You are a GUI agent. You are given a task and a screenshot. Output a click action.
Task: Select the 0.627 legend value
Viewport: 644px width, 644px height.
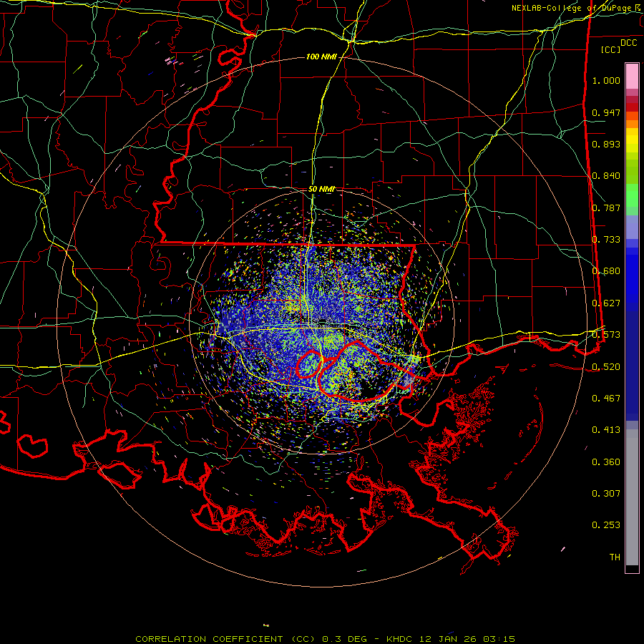[x=606, y=303]
